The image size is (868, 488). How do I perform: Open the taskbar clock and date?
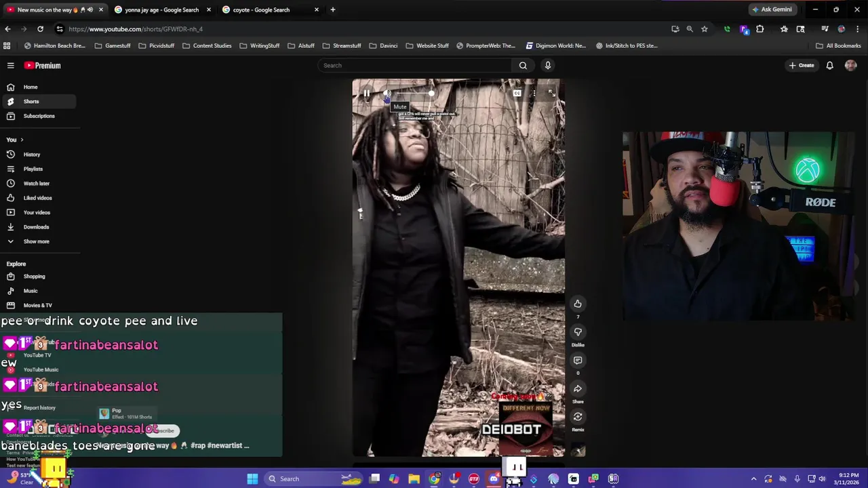(x=848, y=479)
